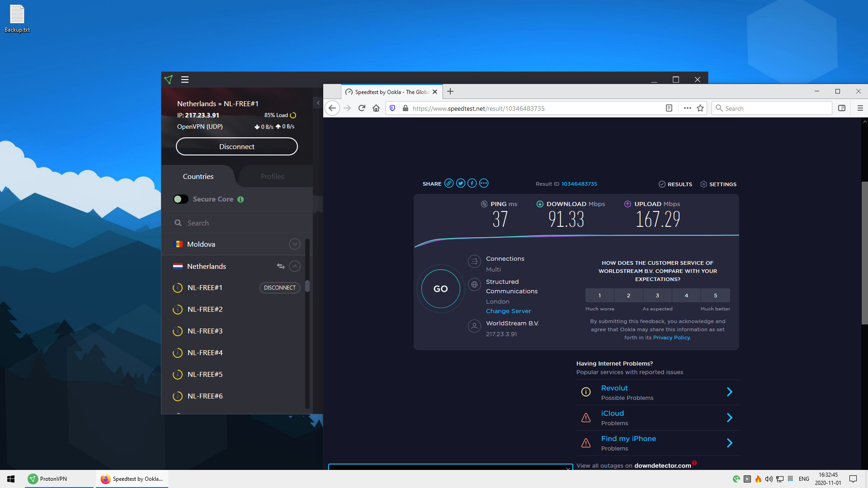Switch to ProtonVPN in taskbar
Viewport: 868px width, 488px height.
click(59, 479)
